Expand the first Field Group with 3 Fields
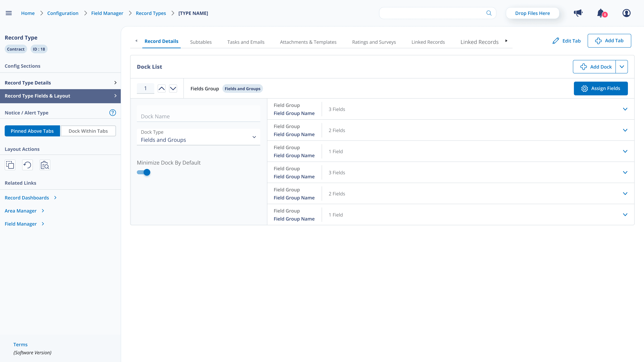 click(626, 109)
